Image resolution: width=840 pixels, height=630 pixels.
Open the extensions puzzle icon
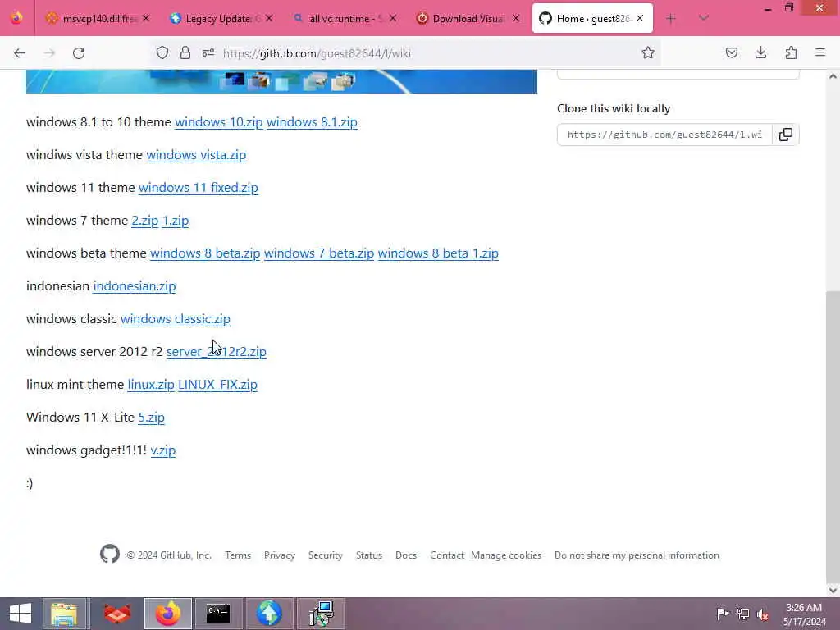[791, 52]
